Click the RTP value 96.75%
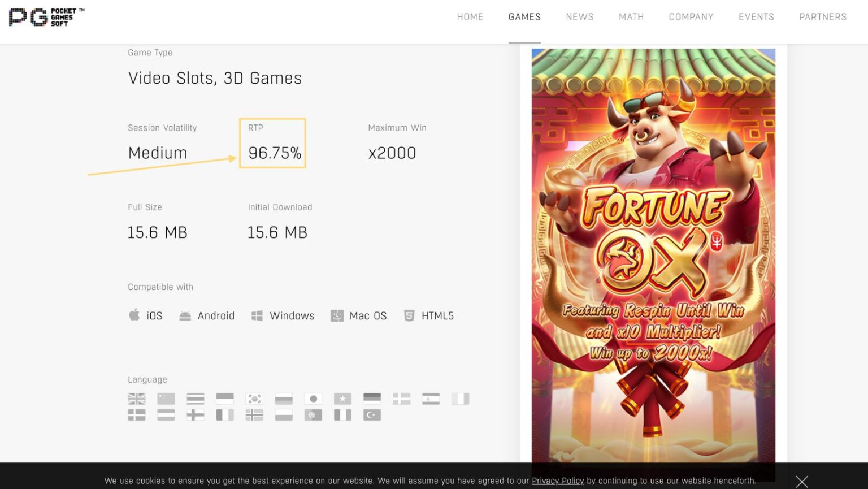This screenshot has width=868, height=489. [275, 153]
